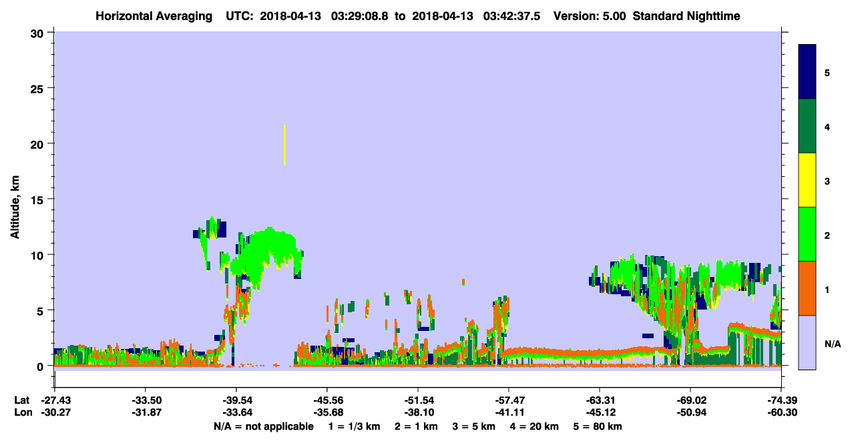Click the orange colorbar segment labeled 1
Image resolution: width=868 pixels, height=445 pixels.
(x=807, y=288)
